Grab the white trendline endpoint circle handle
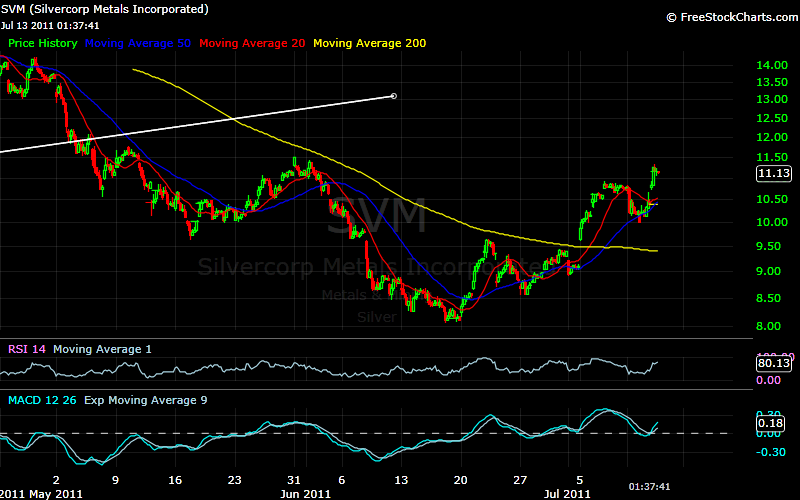Viewport: 800px width, 500px height. 393,96
